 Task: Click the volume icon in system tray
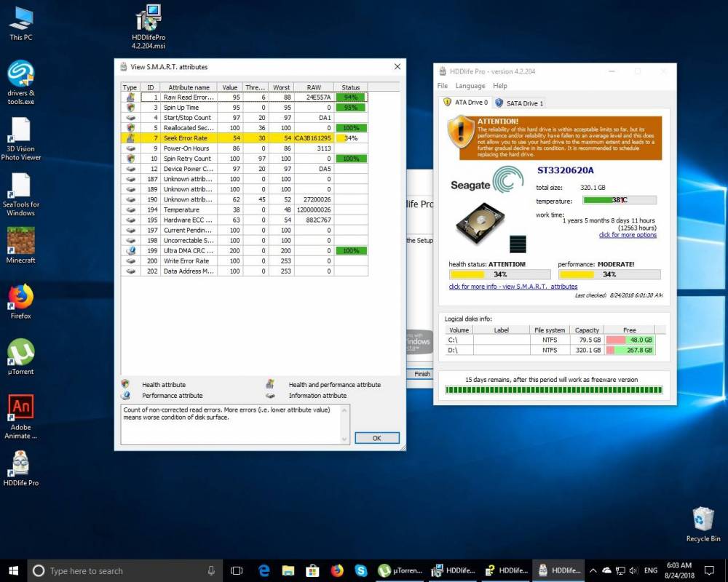click(633, 570)
